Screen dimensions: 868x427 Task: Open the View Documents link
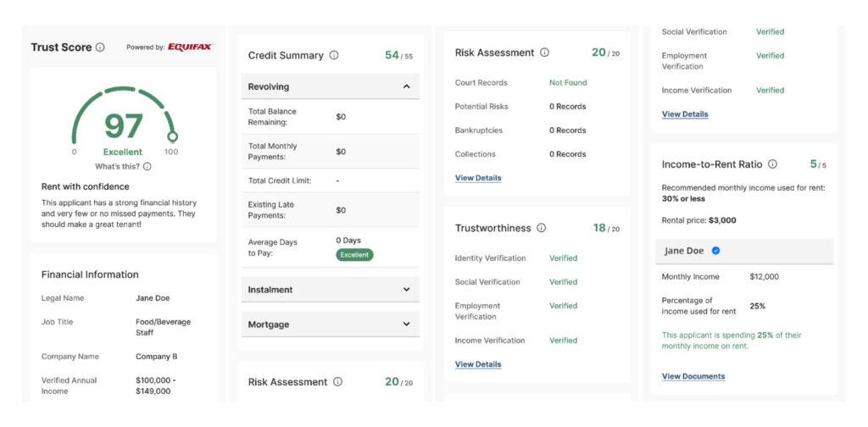click(x=693, y=376)
